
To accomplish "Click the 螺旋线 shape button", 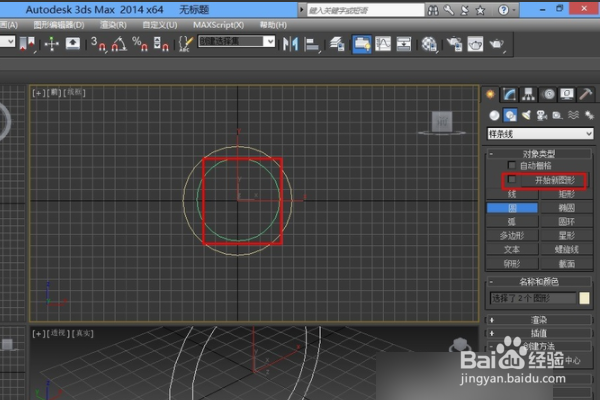I will pos(566,250).
